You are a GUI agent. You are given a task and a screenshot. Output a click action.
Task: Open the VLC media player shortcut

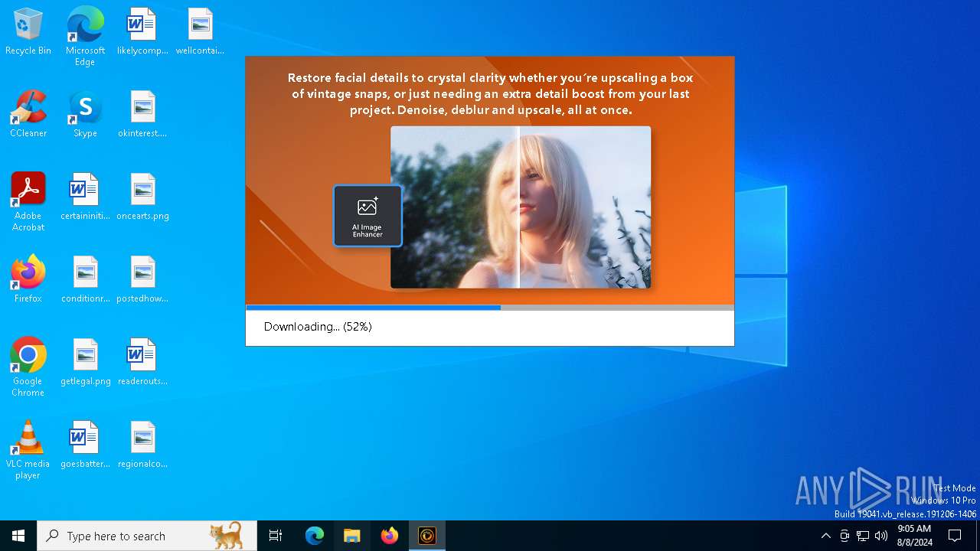click(x=28, y=450)
